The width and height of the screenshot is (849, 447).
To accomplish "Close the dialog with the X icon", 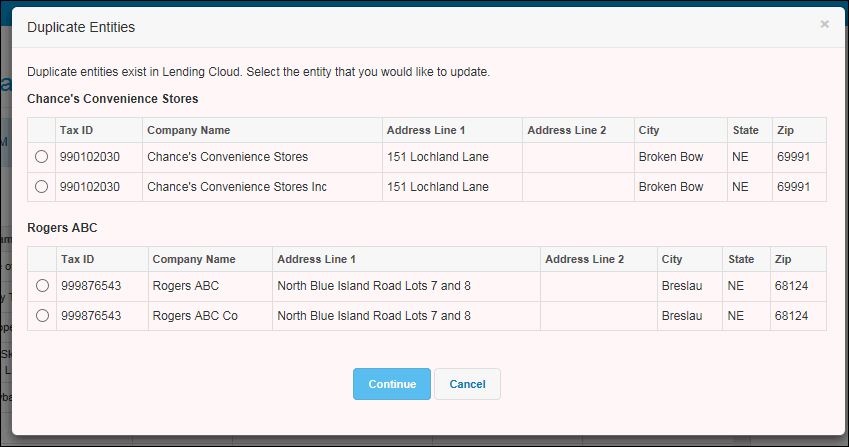I will coord(824,24).
